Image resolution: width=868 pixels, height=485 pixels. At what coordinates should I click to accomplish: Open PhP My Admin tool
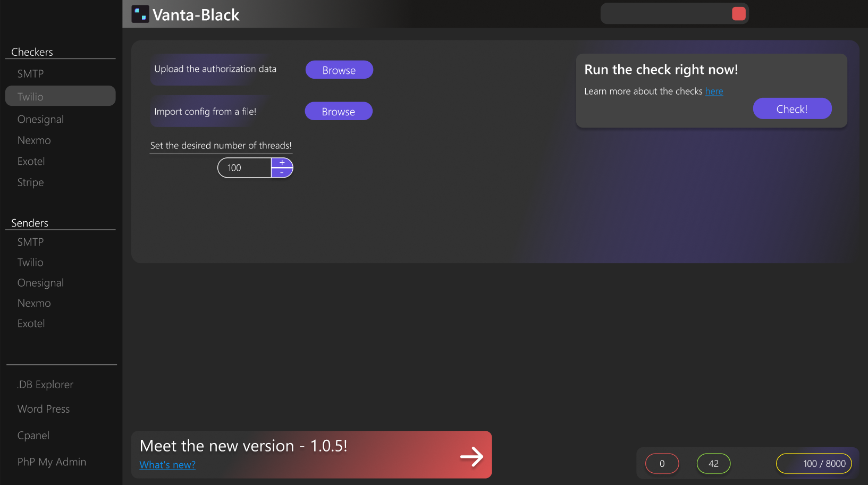coord(52,462)
